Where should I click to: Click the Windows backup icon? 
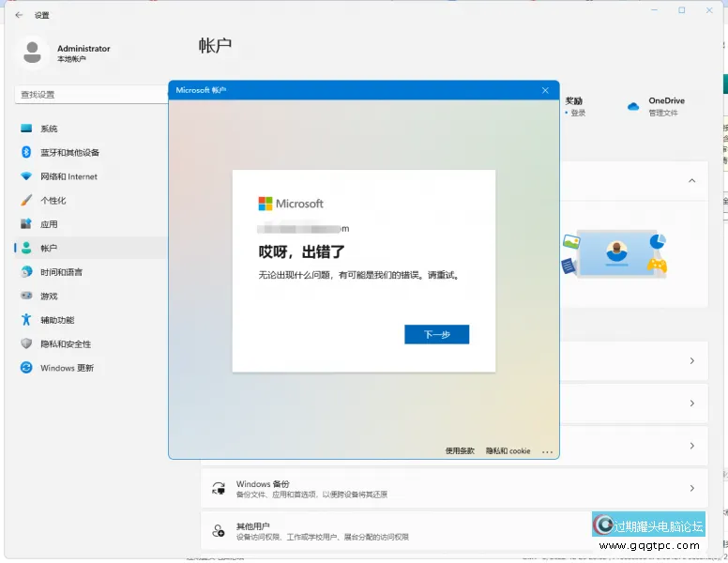[219, 488]
